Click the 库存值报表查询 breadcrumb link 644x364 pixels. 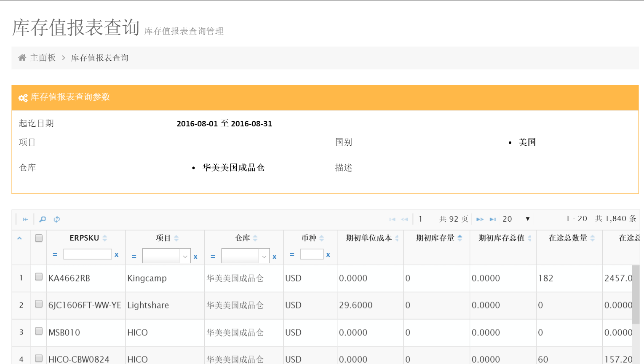click(x=99, y=58)
